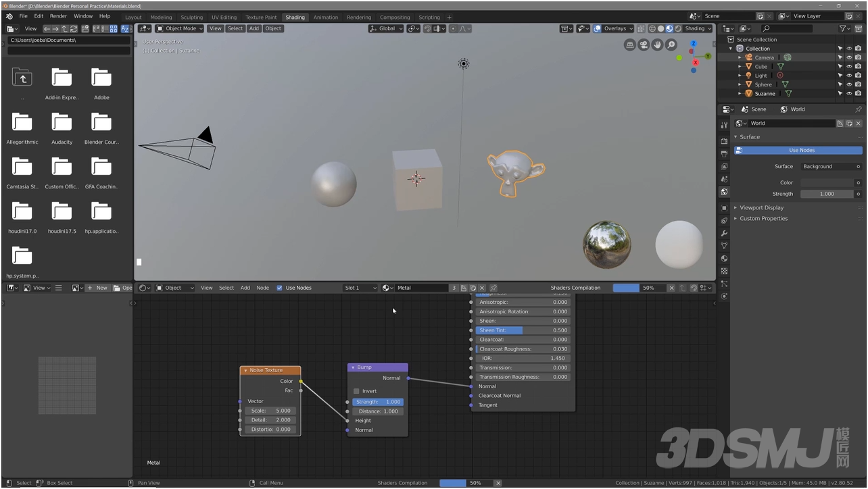Click the world Color swatch
This screenshot has width=868, height=489.
click(827, 182)
